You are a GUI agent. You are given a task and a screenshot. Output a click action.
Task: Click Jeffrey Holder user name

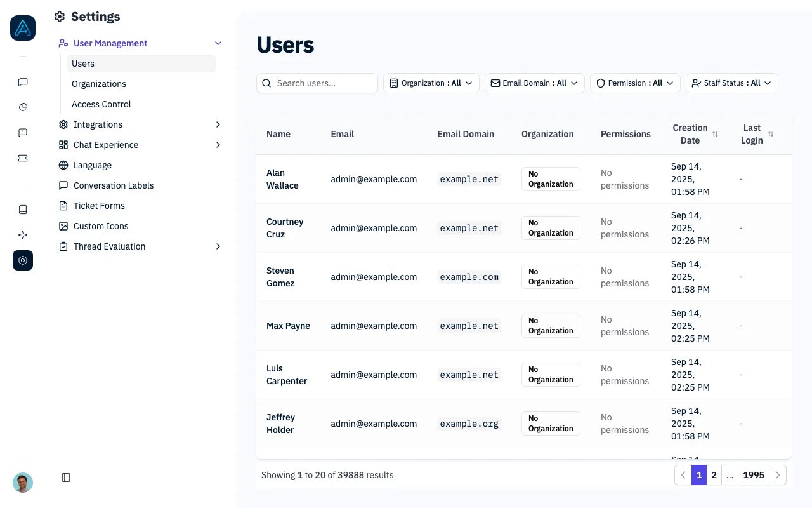tap(280, 424)
